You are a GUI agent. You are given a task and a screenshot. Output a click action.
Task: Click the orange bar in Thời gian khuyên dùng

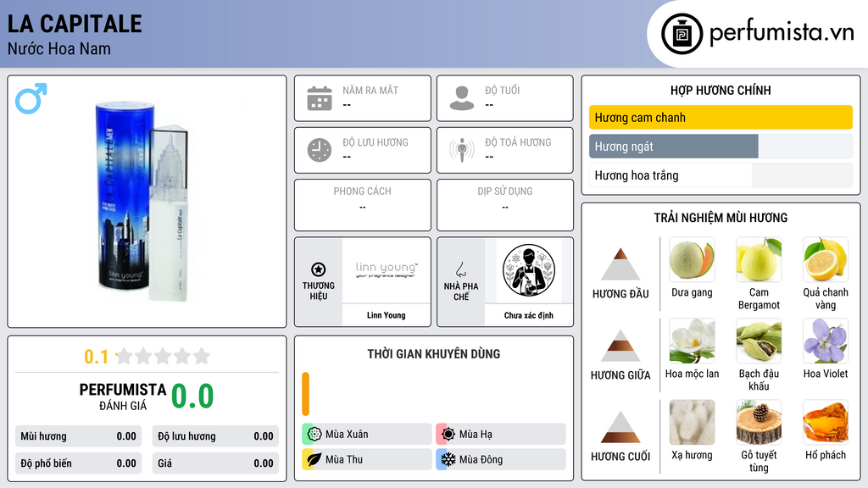[x=305, y=394]
